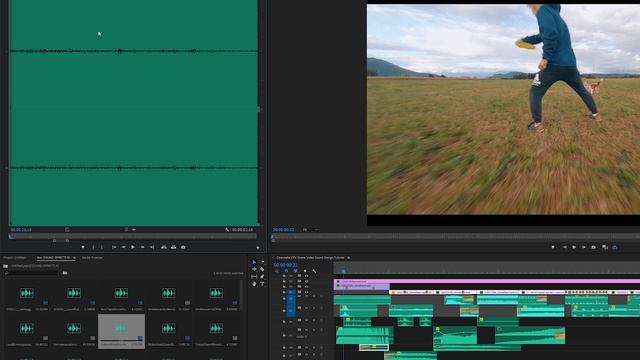
Task: Toggle lock on topmost video track
Action: 284,276
